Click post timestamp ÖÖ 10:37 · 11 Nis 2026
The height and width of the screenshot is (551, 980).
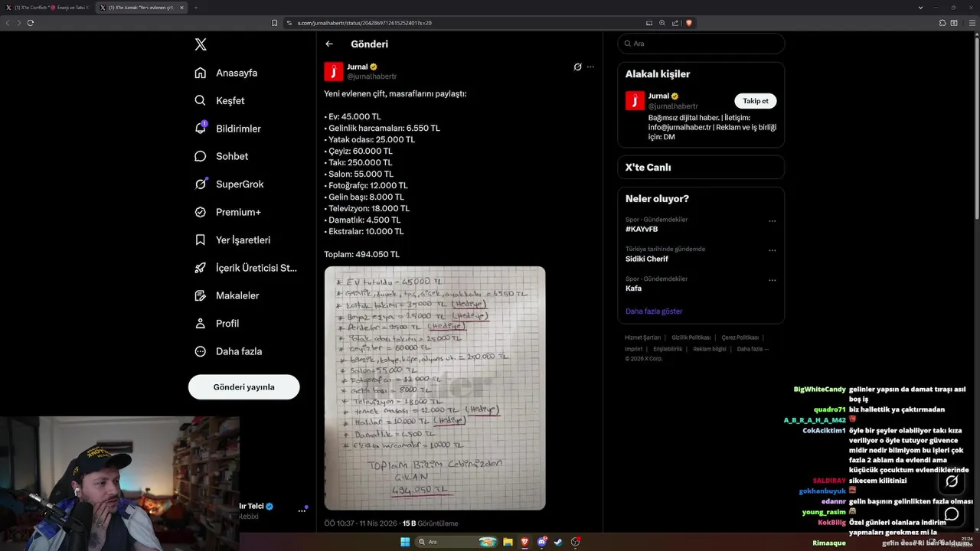(x=361, y=523)
